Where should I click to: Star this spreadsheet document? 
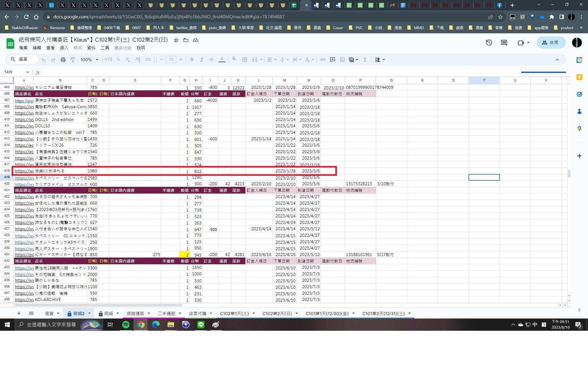tap(176, 40)
